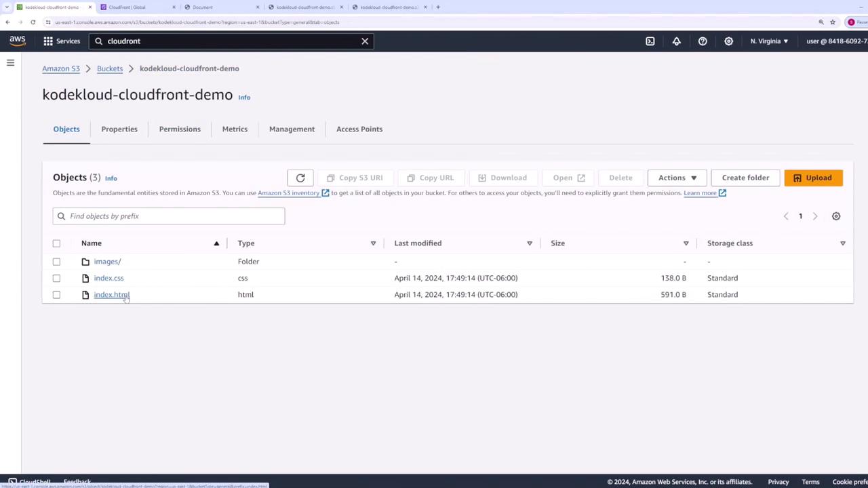868x488 pixels.
Task: Switch to the Objects tab
Action: pos(66,129)
